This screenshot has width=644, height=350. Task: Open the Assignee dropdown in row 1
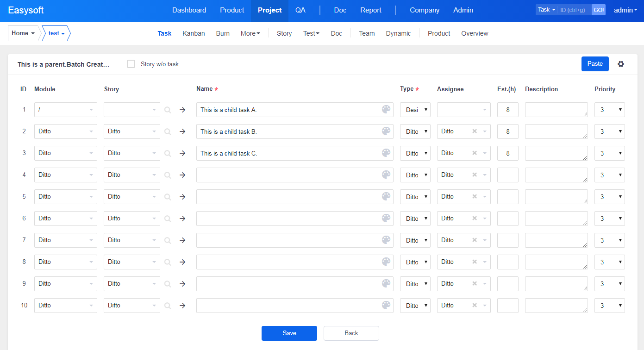coord(464,110)
